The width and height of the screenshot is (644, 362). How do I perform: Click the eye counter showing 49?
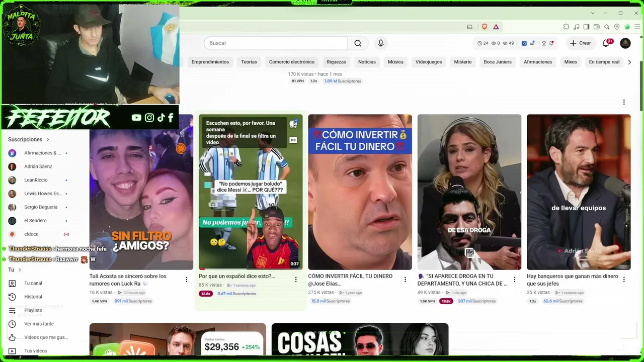(x=509, y=43)
